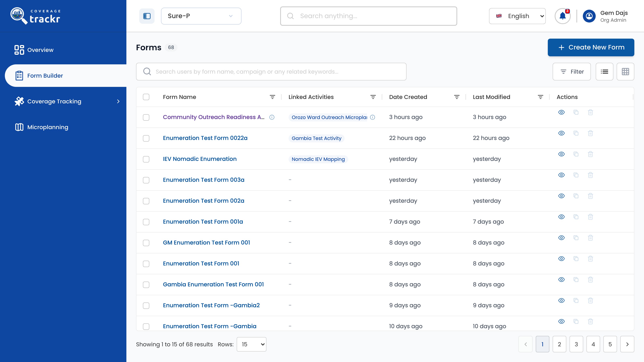Duplicate IEV Nomadic Enumeration form
The height and width of the screenshot is (362, 644).
(x=576, y=154)
